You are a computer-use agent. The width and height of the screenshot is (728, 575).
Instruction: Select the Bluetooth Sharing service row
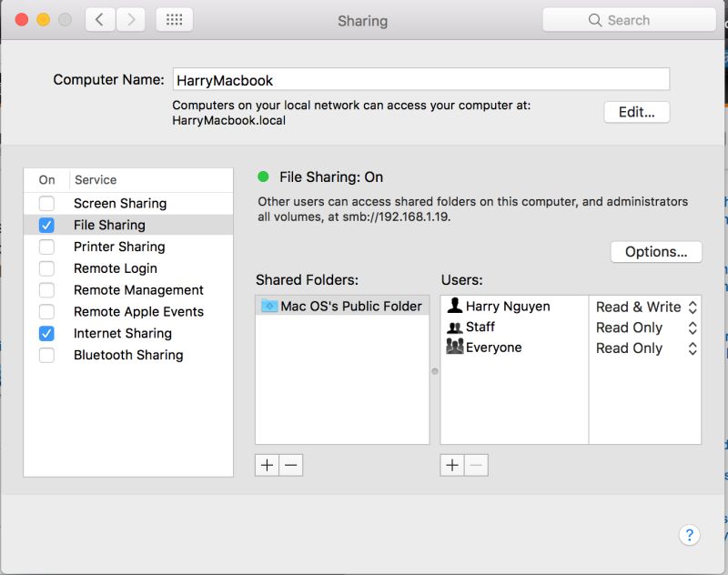(128, 355)
